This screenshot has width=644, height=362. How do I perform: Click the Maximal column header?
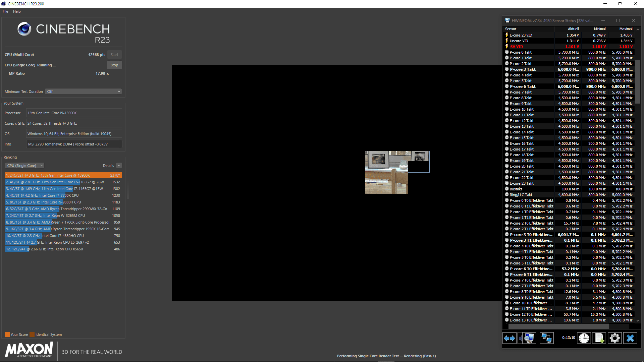click(x=621, y=29)
